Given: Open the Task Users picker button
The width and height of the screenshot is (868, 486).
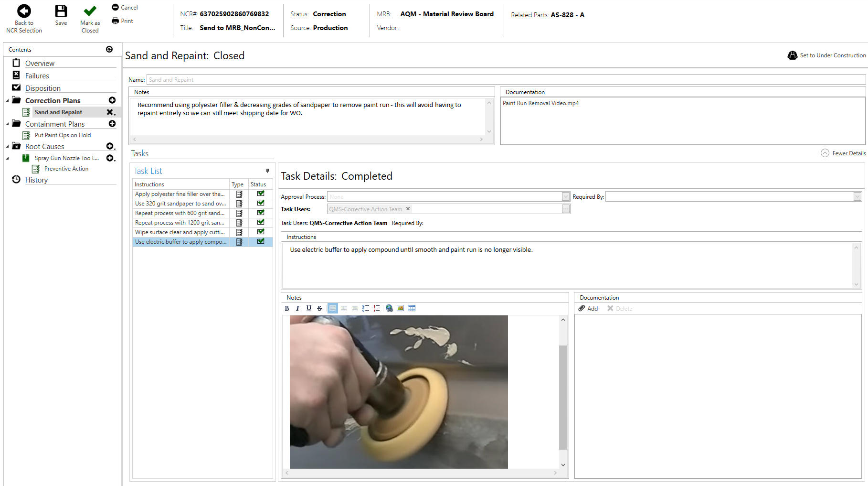Looking at the screenshot, I should pos(566,209).
